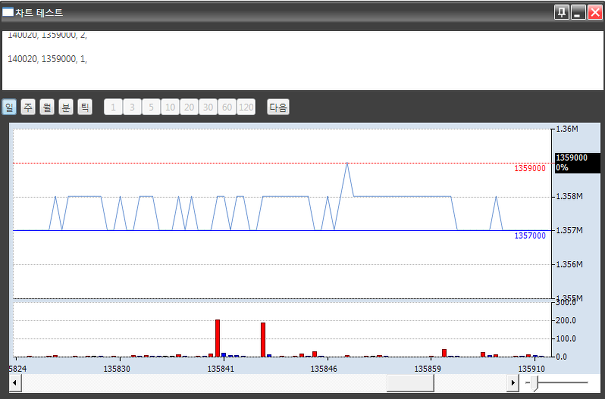Choose the 1 interval button
Image resolution: width=605 pixels, height=399 pixels.
click(113, 107)
